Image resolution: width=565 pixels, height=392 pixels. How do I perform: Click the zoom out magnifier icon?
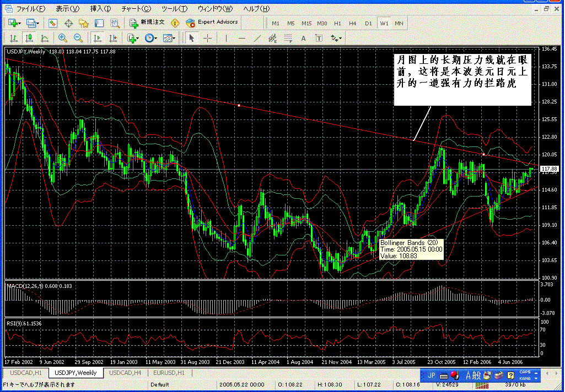point(78,38)
